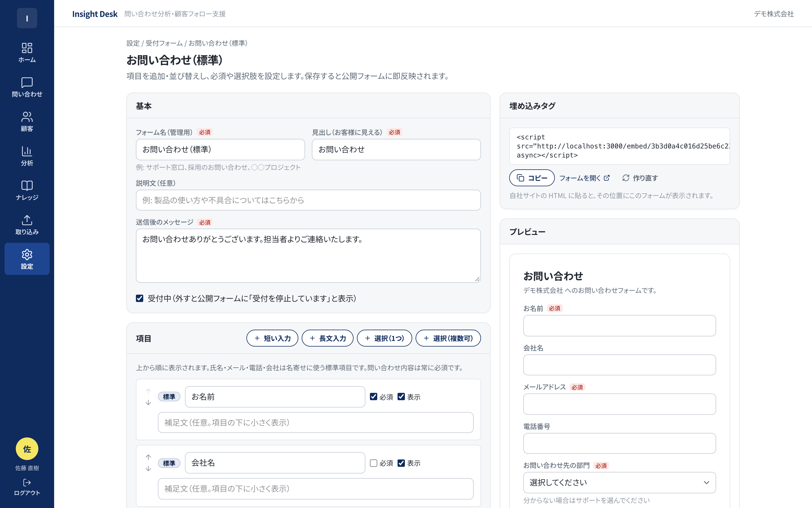The height and width of the screenshot is (508, 812).
Task: Add a 選択(複数可) field
Action: (x=448, y=338)
